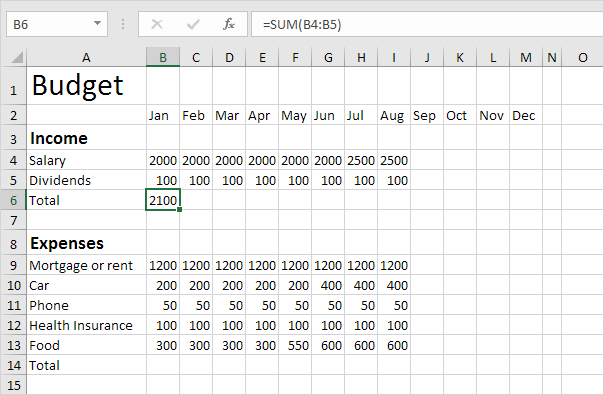Select row 6 header
604x395 pixels.
click(13, 200)
